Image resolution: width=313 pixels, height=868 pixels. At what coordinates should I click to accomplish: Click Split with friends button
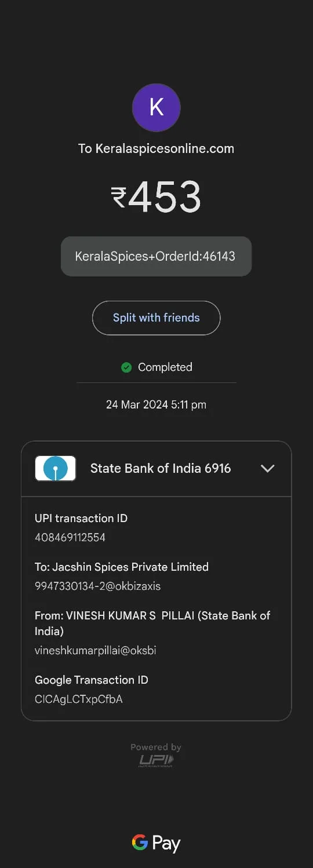(156, 318)
